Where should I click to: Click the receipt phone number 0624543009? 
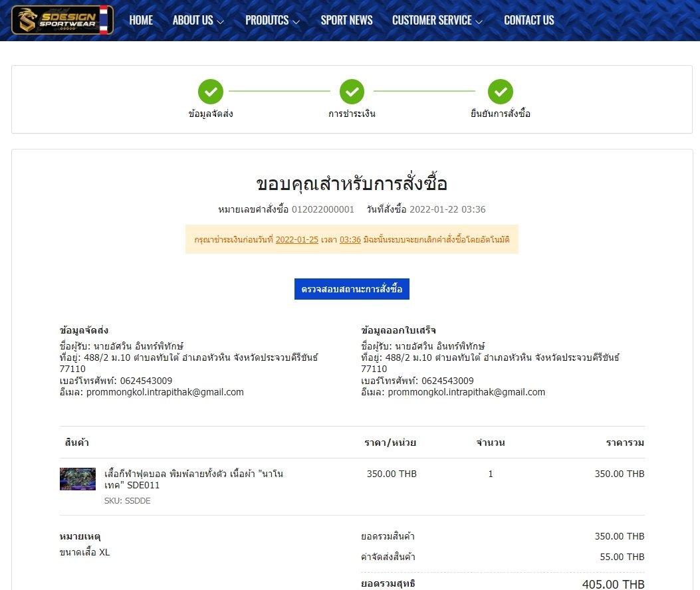[x=447, y=381]
